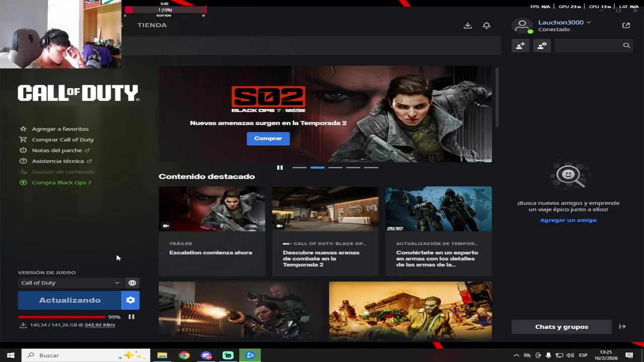Click the Windows Buscar search box
Viewport: 644px width, 362px height.
86,355
